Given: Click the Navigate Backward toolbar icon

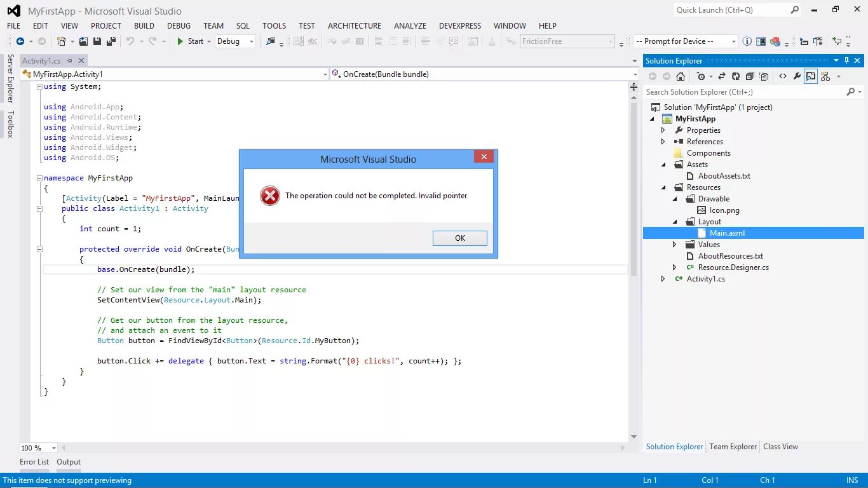Looking at the screenshot, I should (x=20, y=41).
